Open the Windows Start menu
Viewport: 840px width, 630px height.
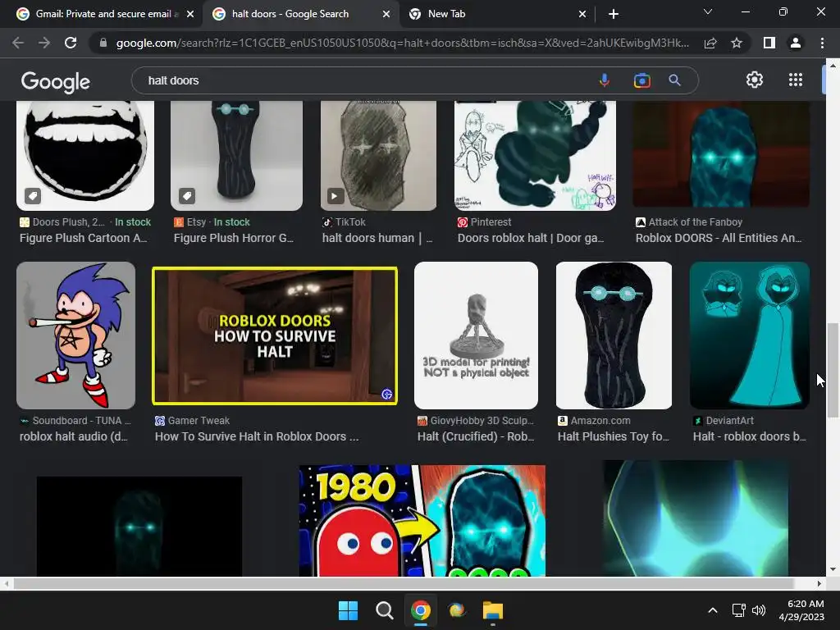click(x=348, y=610)
